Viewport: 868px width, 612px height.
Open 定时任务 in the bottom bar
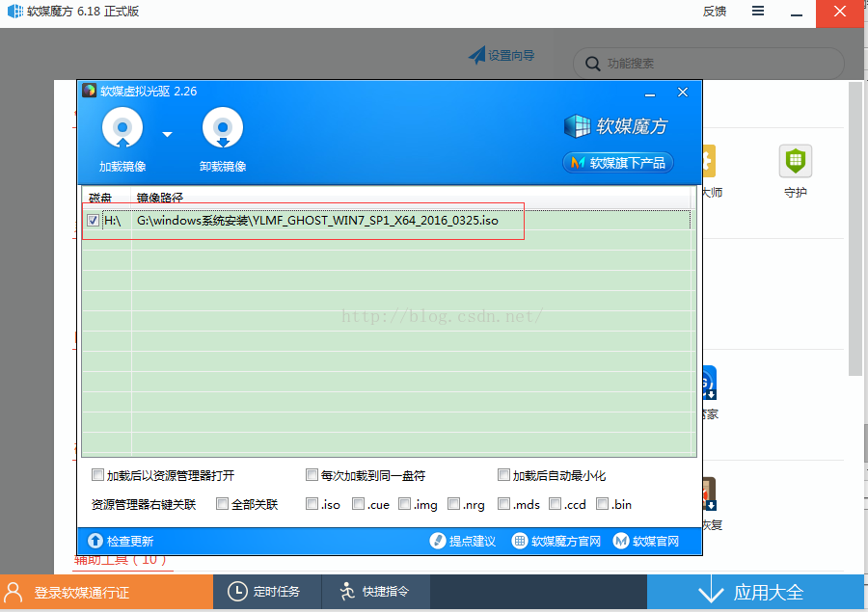point(267,592)
